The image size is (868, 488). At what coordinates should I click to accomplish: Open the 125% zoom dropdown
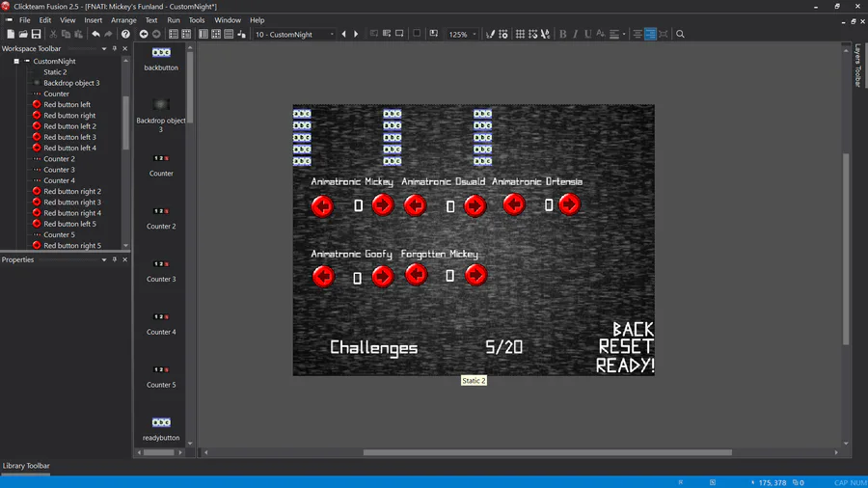pos(463,35)
